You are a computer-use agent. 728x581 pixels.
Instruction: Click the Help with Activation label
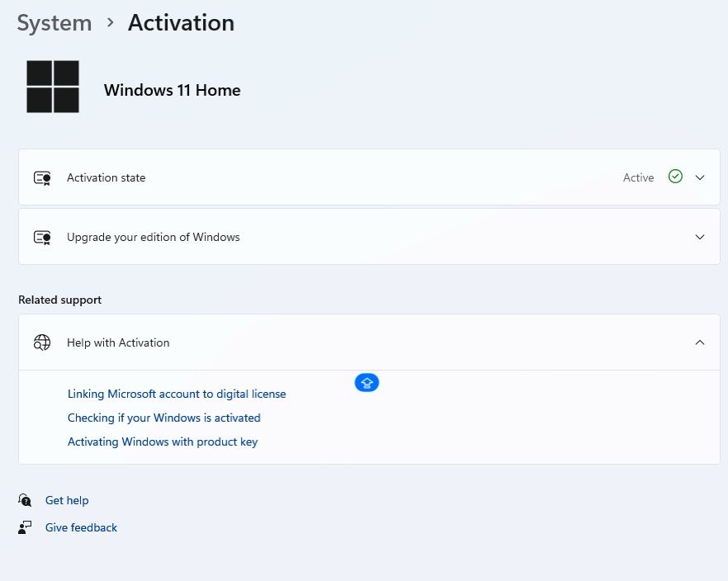(118, 342)
